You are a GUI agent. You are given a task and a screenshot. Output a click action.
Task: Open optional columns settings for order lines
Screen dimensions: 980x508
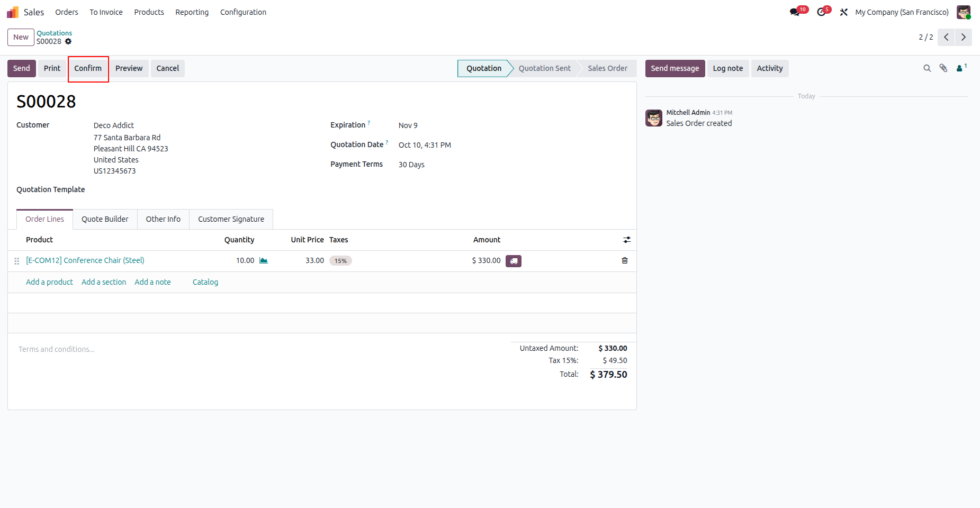pos(627,240)
